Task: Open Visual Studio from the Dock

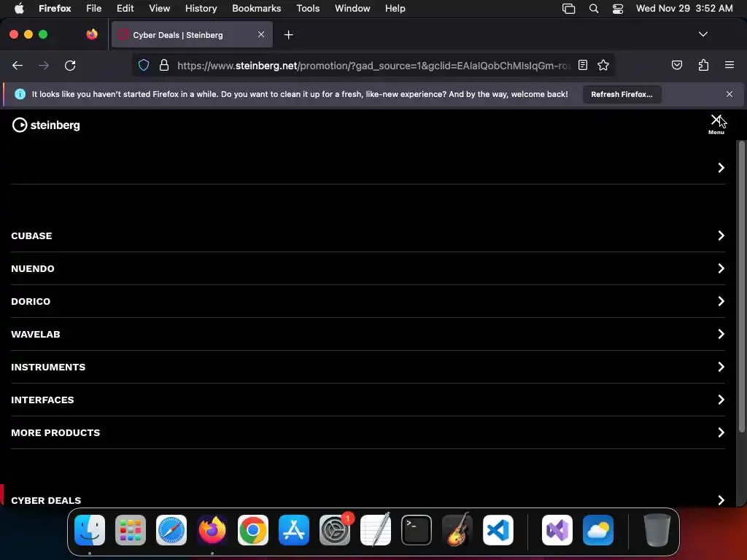Action: point(557,530)
